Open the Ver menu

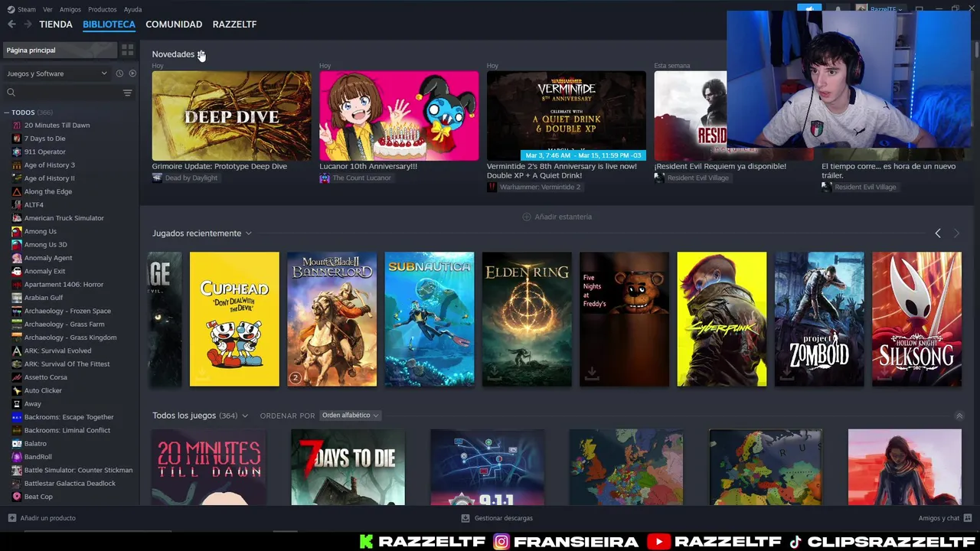coord(47,9)
